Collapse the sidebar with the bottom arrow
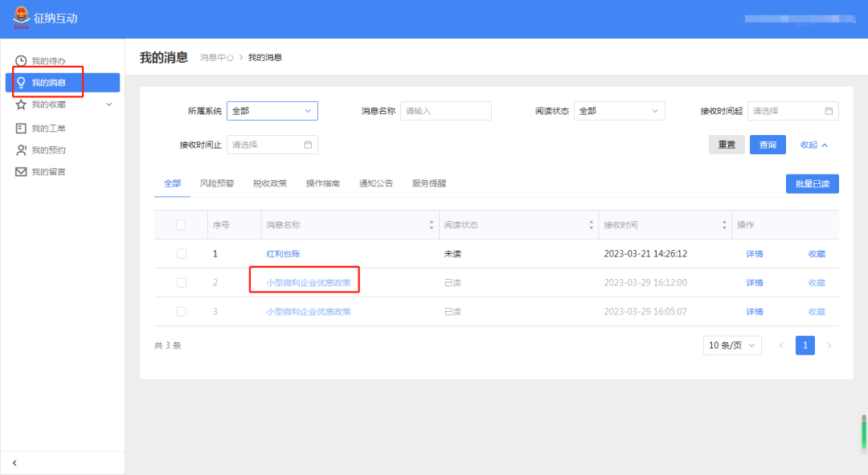The height and width of the screenshot is (475, 868). (14, 463)
